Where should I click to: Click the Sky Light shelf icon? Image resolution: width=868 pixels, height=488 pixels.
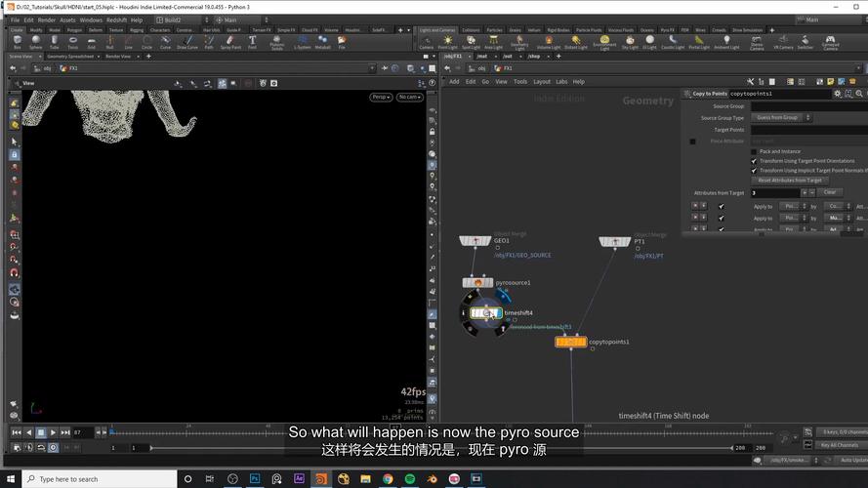click(x=632, y=42)
